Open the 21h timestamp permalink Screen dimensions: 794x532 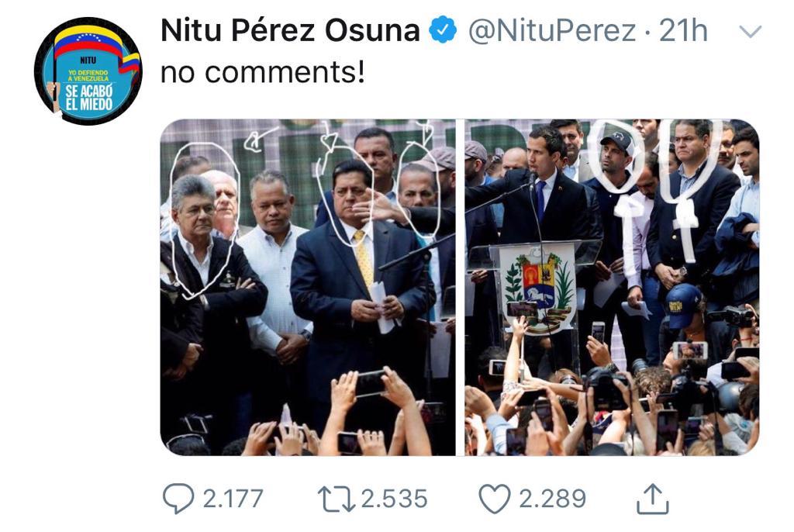(x=683, y=30)
